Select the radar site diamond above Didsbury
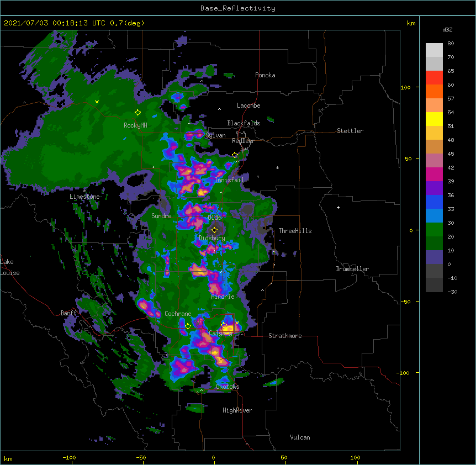 pyautogui.click(x=214, y=230)
